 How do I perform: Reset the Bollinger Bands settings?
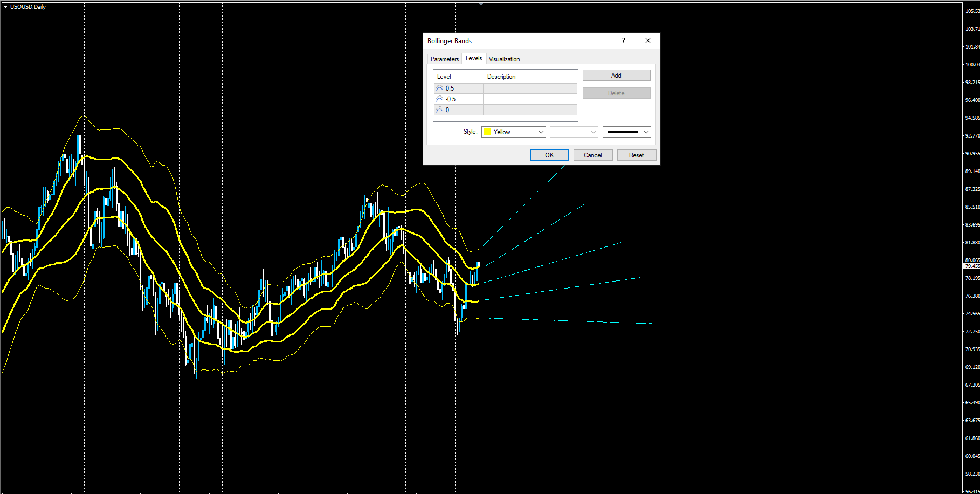(637, 155)
